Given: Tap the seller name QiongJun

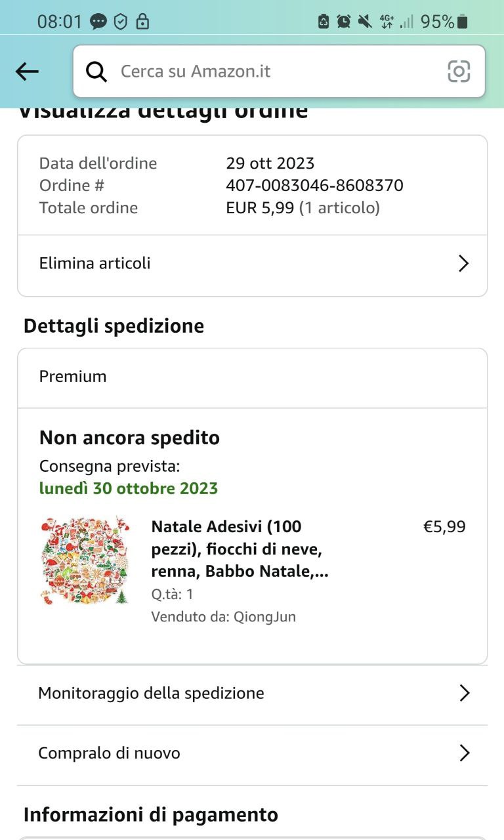Looking at the screenshot, I should pyautogui.click(x=264, y=617).
